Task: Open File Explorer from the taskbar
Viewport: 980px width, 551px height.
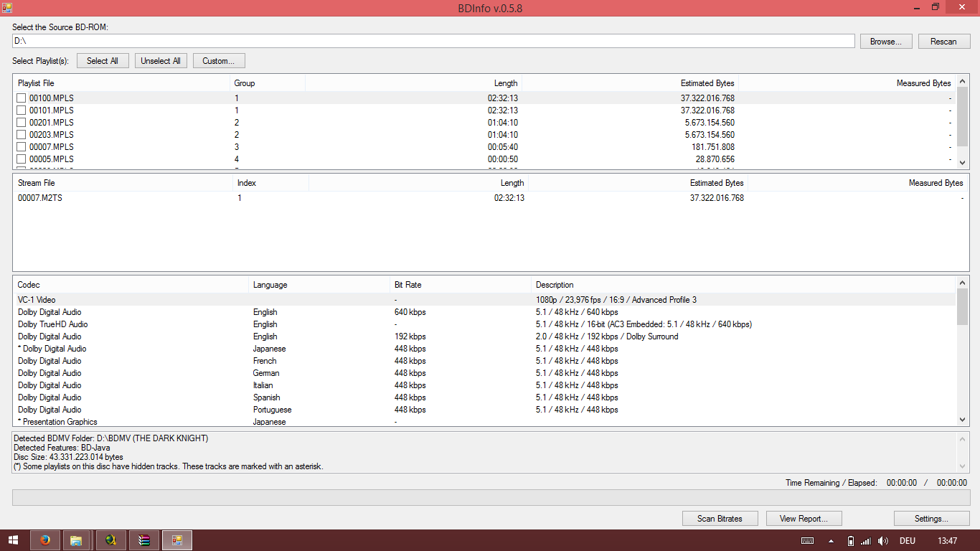Action: 77,540
